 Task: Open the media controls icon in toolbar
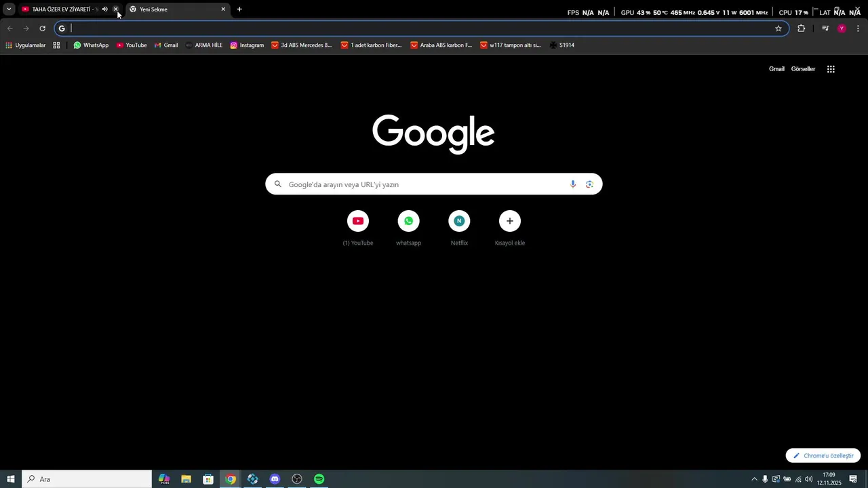pos(825,28)
